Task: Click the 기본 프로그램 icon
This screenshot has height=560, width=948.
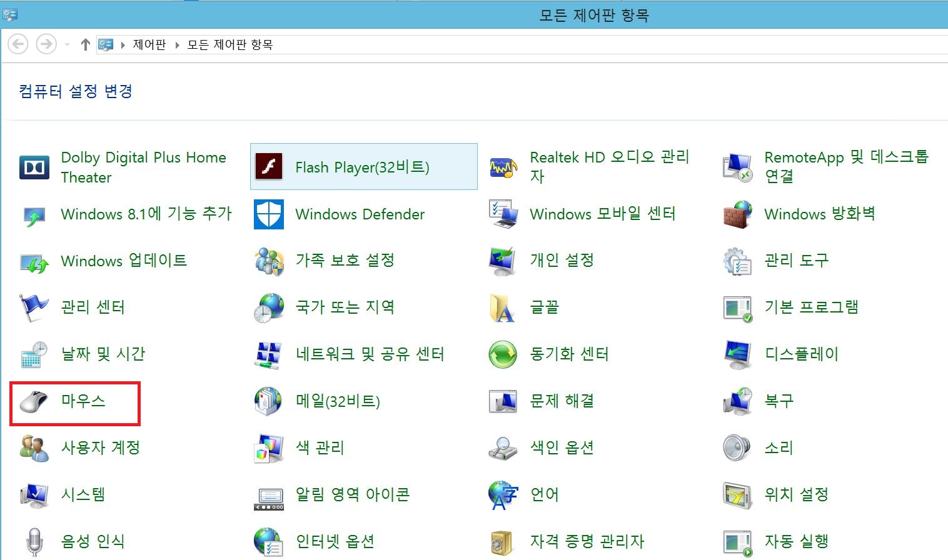Action: 738,307
